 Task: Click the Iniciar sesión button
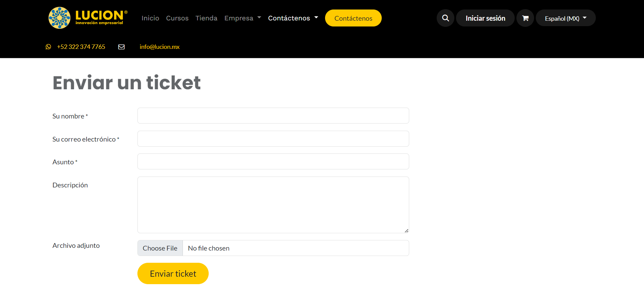(485, 18)
